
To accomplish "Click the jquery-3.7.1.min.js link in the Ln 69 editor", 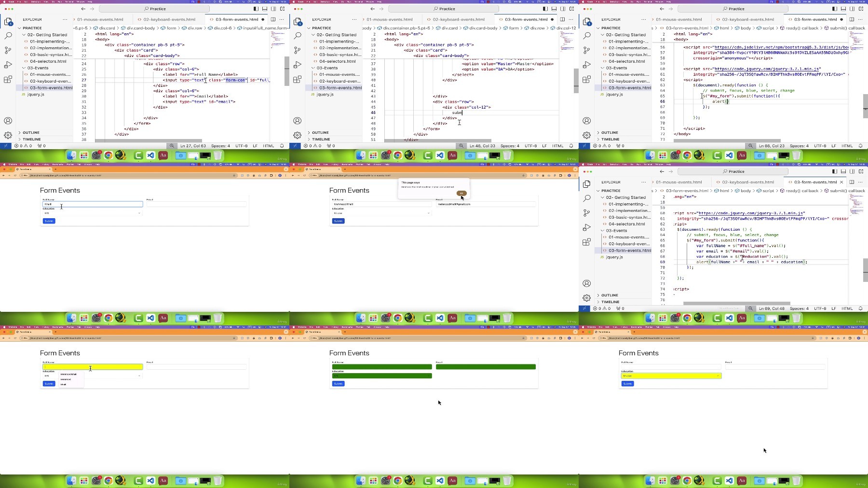I will point(751,213).
